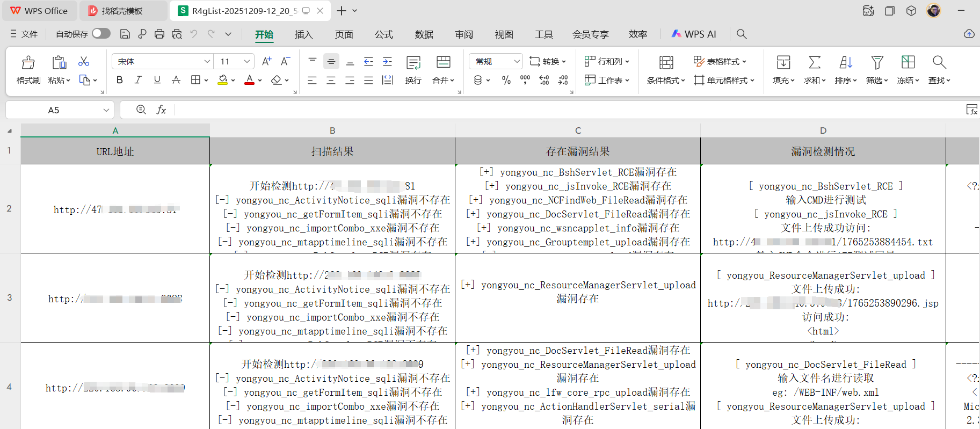Open the font size dropdown showing 11
This screenshot has height=429, width=980.
coord(247,61)
